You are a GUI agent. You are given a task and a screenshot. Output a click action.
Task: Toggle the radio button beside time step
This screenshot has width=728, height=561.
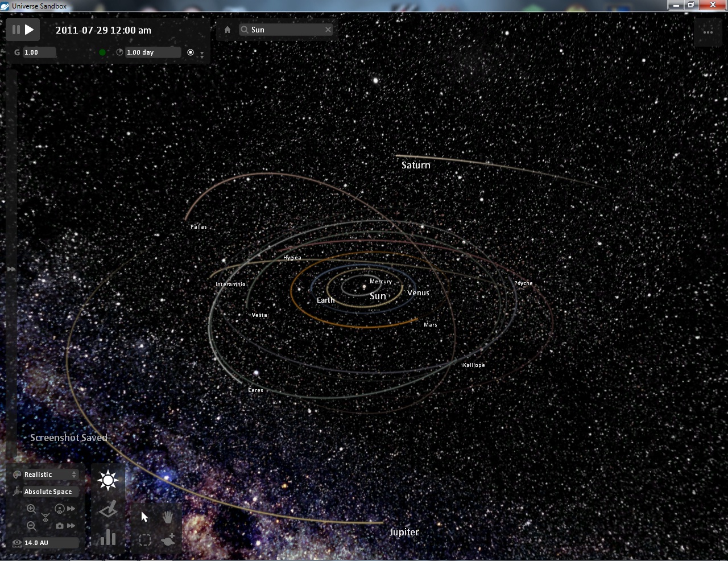coord(191,52)
